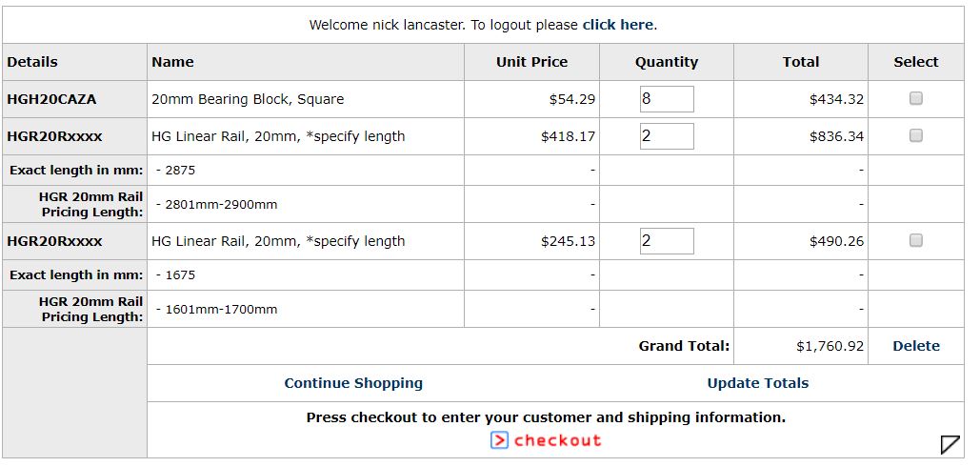
Task: Click the Select column header
Action: [x=915, y=62]
